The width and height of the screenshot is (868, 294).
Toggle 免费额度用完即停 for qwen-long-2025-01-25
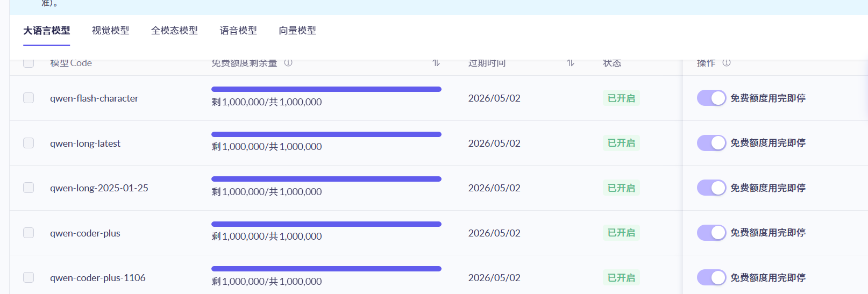coord(712,188)
